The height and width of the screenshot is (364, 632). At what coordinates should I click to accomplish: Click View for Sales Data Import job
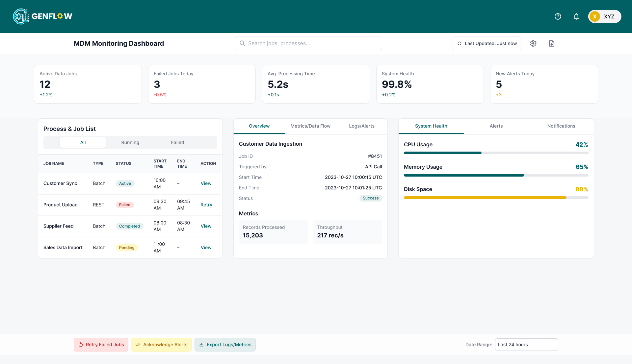pos(206,248)
